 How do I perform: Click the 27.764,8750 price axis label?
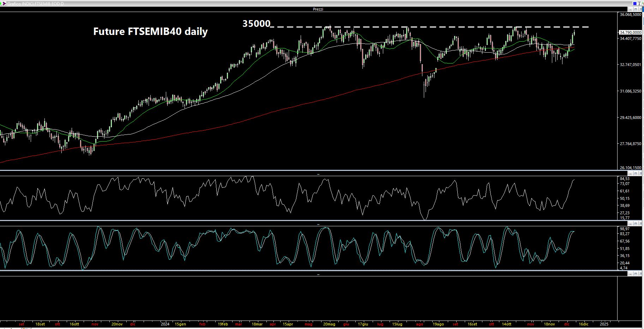click(x=631, y=144)
